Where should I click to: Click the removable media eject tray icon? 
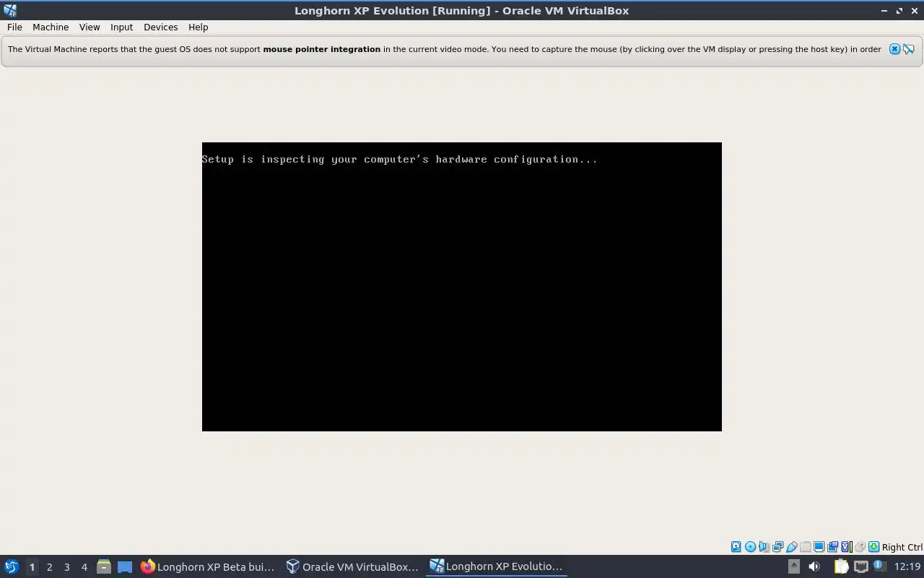793,566
